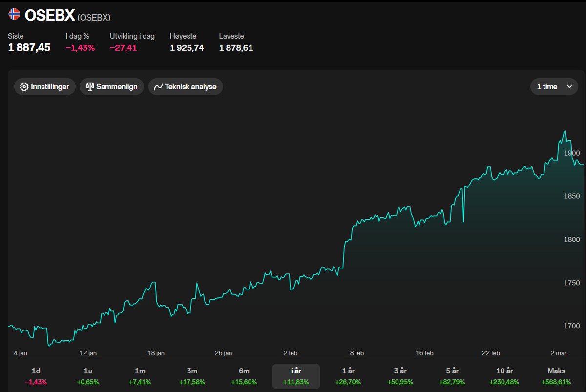The image size is (586, 392).
Task: Click the 8 feb date label
Action: (356, 353)
